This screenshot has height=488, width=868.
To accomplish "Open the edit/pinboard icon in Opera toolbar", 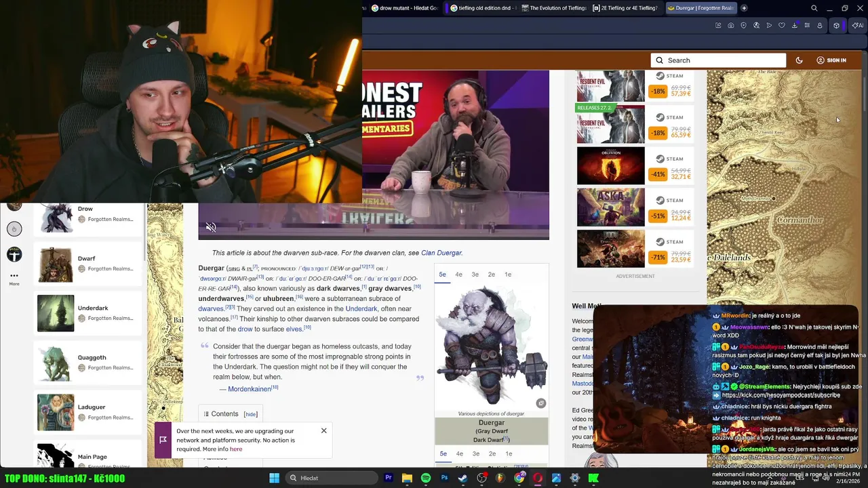I will (x=718, y=26).
